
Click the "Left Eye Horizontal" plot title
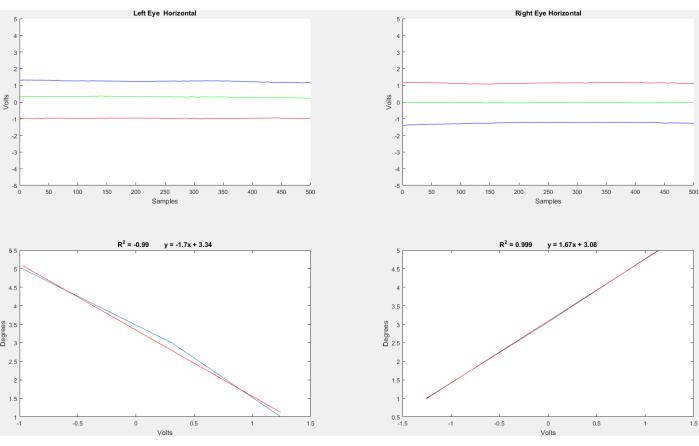164,13
